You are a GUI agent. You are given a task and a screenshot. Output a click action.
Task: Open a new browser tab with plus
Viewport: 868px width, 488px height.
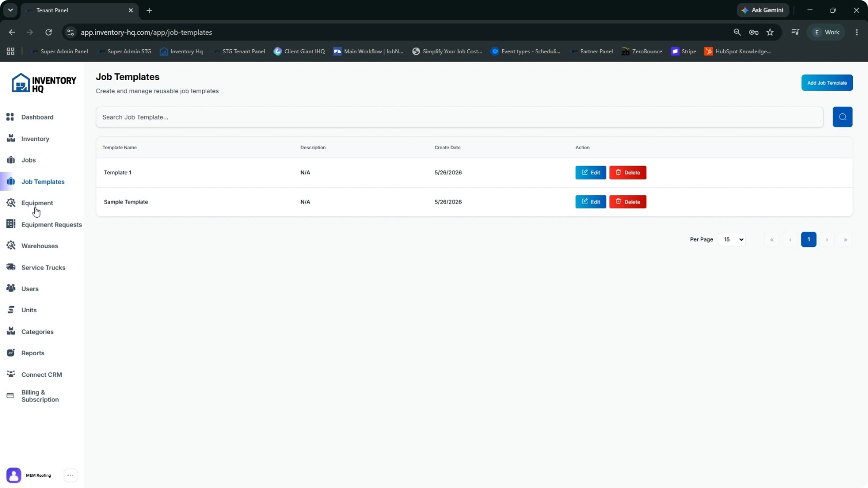[x=149, y=10]
